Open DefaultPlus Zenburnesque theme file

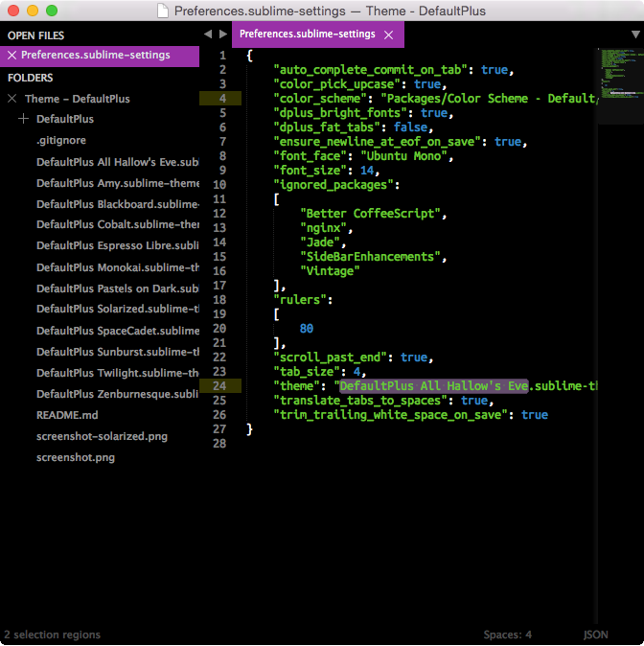click(x=118, y=394)
